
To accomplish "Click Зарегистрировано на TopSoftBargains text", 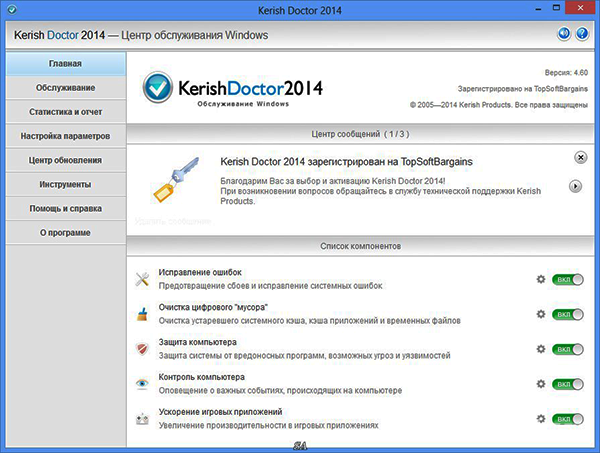I will pyautogui.click(x=523, y=88).
